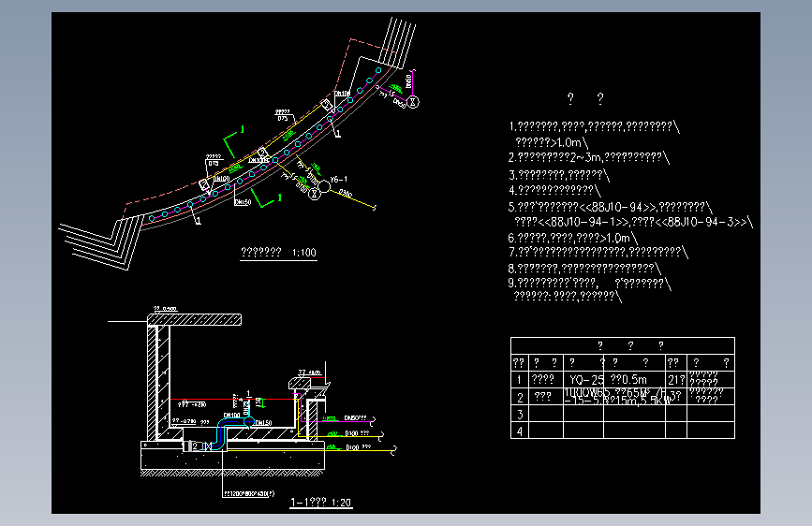Click the "DN100" label in the 1-1 section
The image size is (812, 526).
point(231,416)
